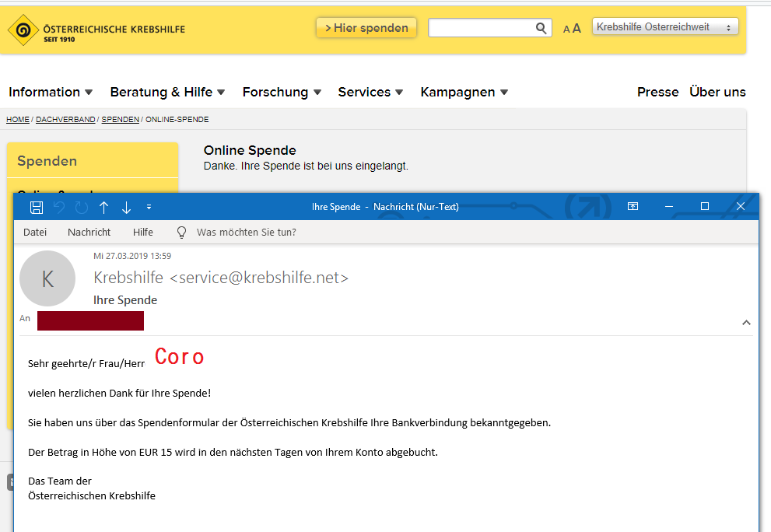Click the DACHVERBAND breadcrumb link
This screenshot has height=532, width=771.
click(x=65, y=120)
